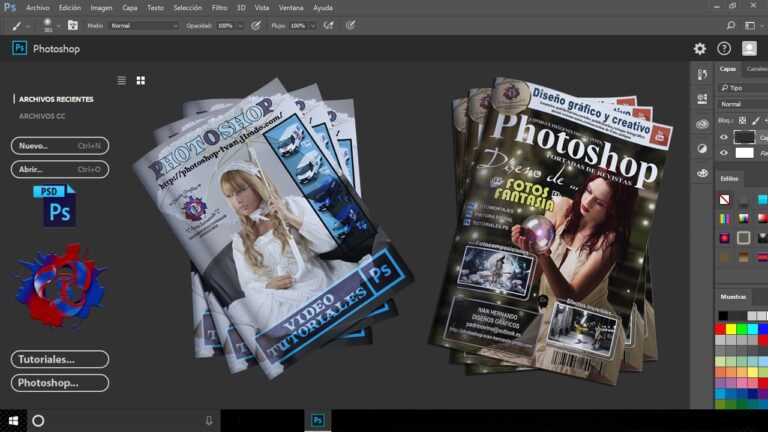Select the Brush tool preset icon
768x432 pixels.
(x=17, y=26)
